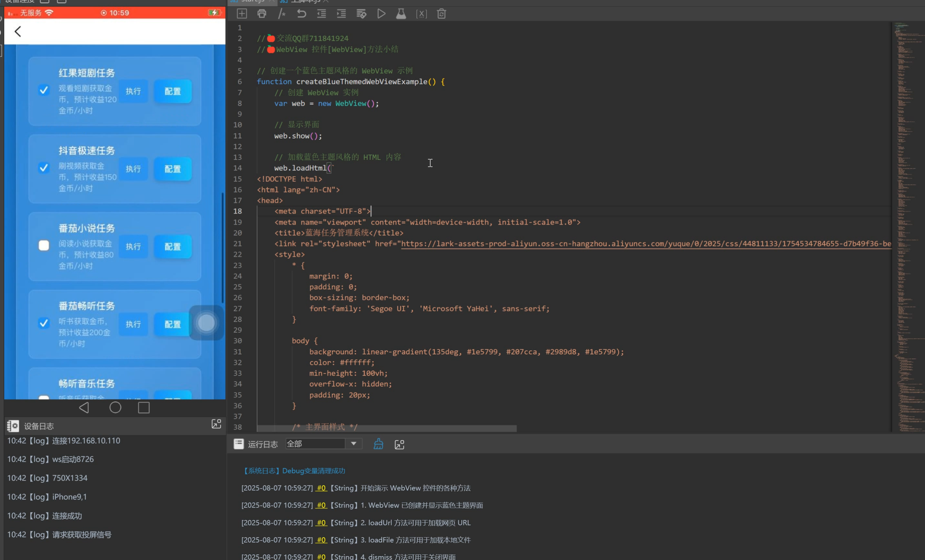Click the editor horizontal scrollbar thumb

(387, 428)
